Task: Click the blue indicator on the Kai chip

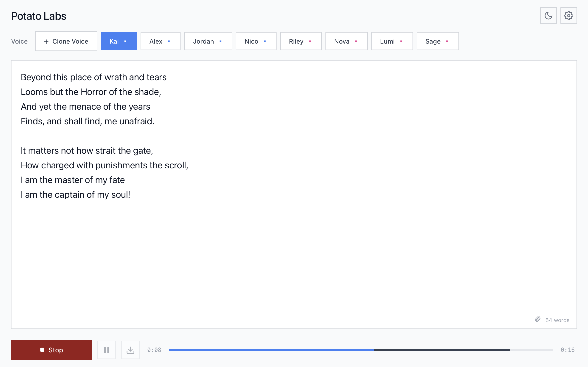Action: [125, 41]
